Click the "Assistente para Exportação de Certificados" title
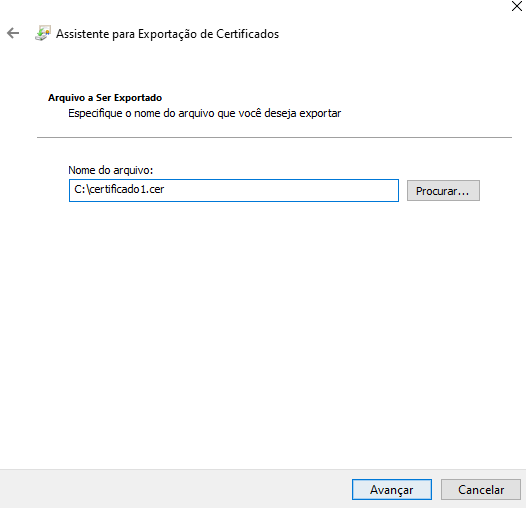The width and height of the screenshot is (526, 508). 167,34
